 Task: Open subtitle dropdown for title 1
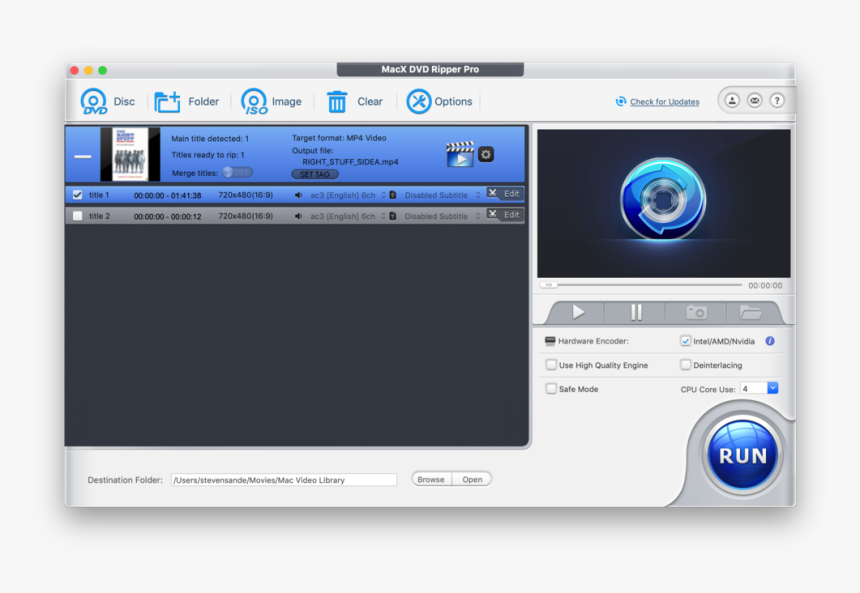click(442, 195)
